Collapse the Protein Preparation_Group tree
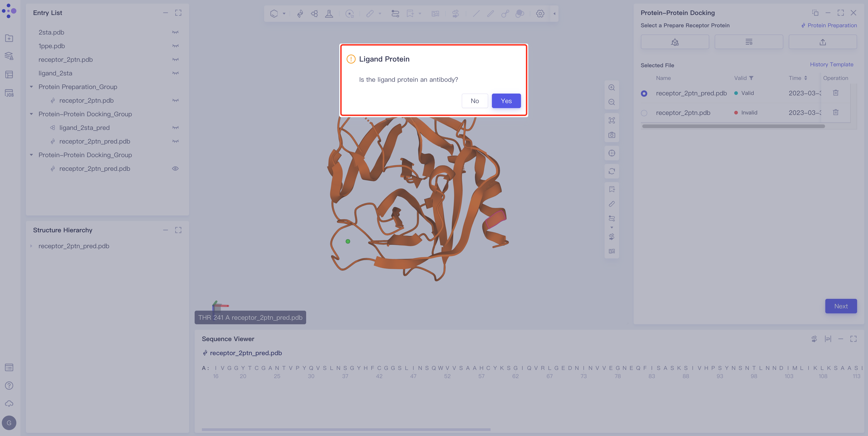868x436 pixels. [31, 87]
